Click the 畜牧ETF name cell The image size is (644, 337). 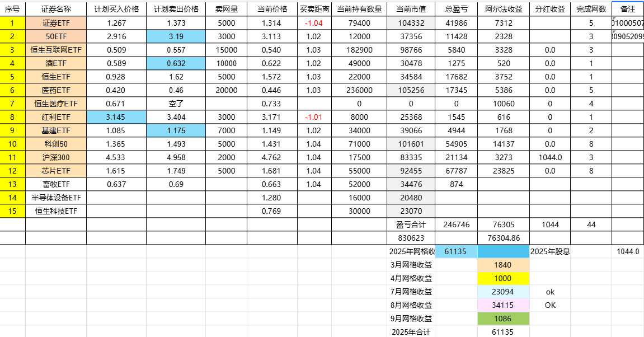click(56, 184)
